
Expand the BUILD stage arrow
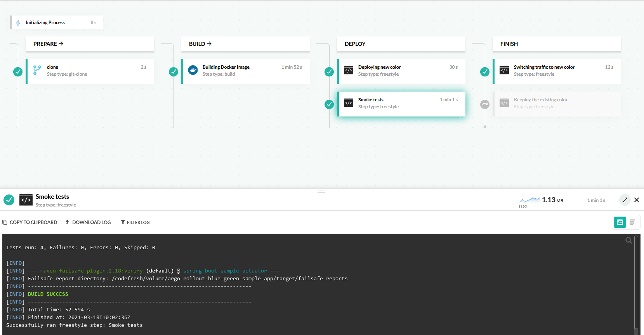click(x=209, y=44)
